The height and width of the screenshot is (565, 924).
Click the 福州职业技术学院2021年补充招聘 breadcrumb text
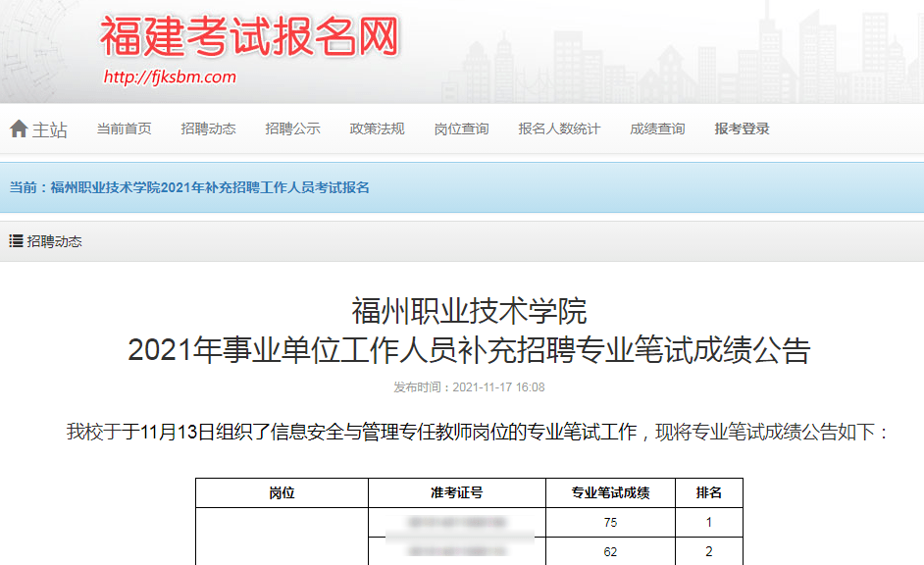pyautogui.click(x=209, y=187)
